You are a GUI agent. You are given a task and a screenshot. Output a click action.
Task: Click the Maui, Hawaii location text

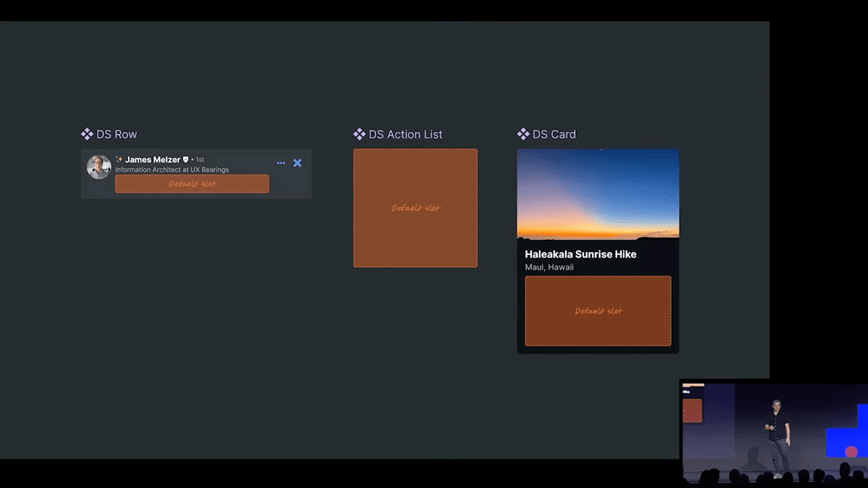(549, 267)
